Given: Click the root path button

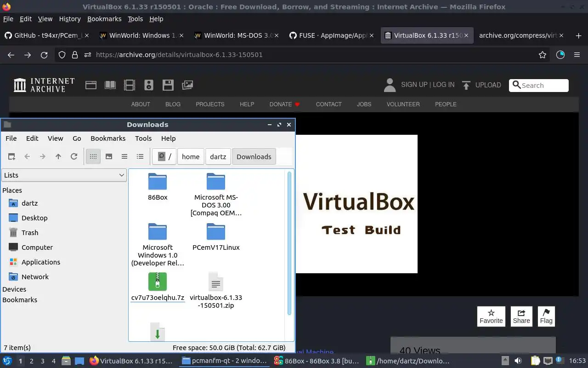Looking at the screenshot, I should [164, 156].
